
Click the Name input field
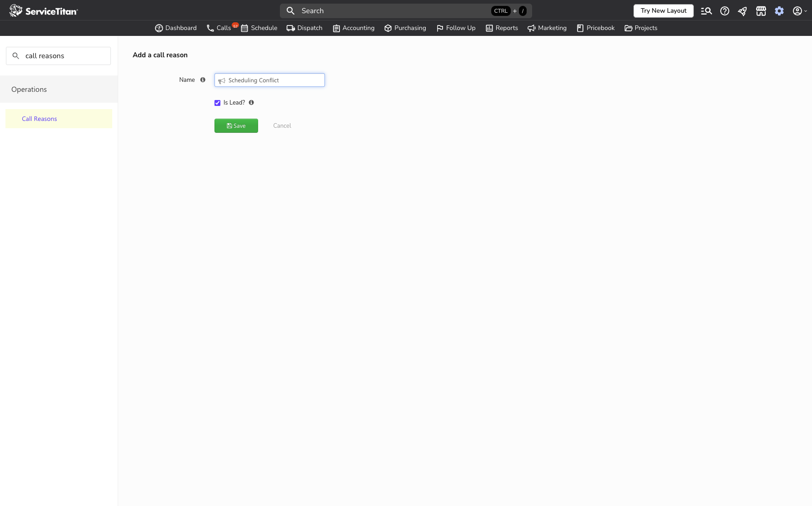pos(269,80)
